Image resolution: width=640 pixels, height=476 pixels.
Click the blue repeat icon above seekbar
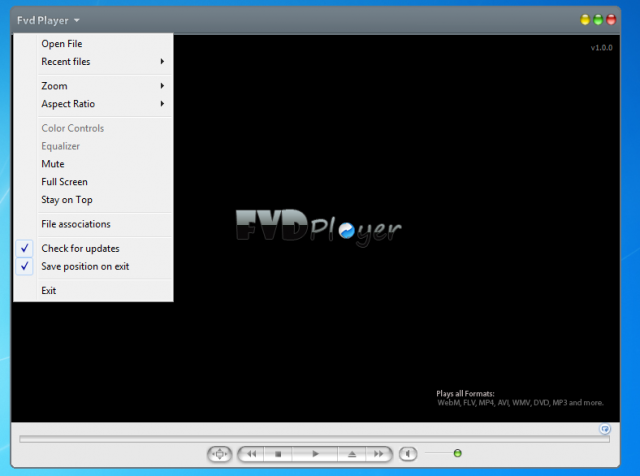[x=605, y=429]
